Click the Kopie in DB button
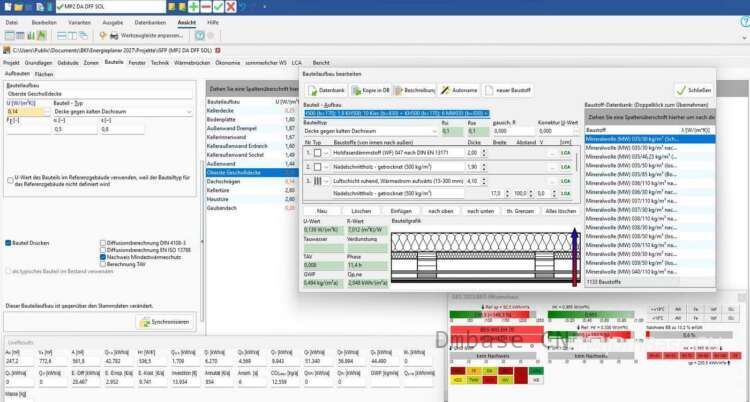Image resolution: width=750 pixels, height=402 pixels. point(371,90)
